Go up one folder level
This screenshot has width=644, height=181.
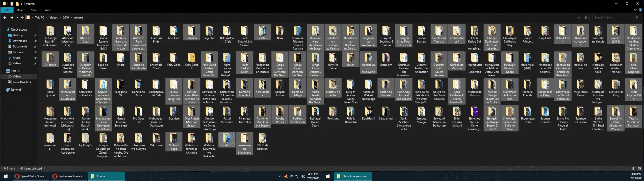click(22, 18)
